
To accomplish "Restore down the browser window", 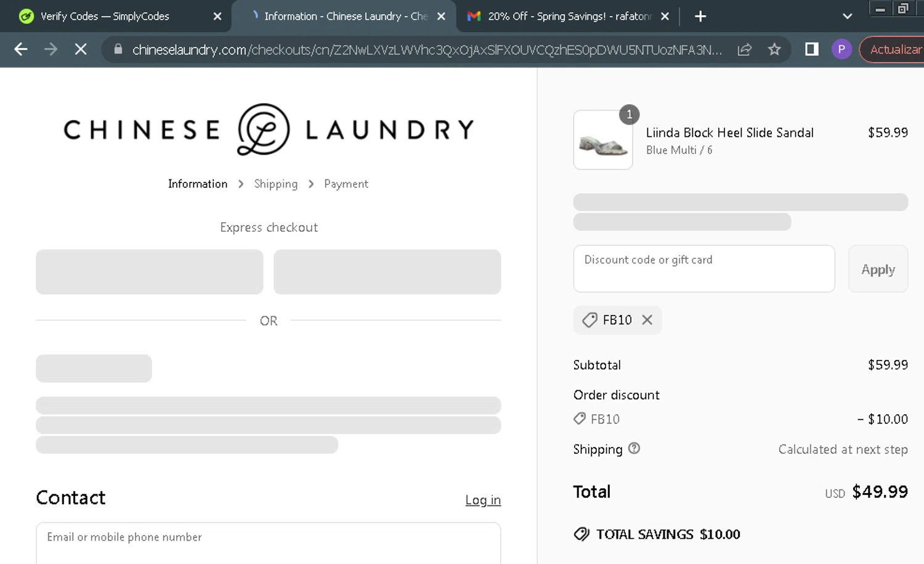I will click(x=903, y=9).
